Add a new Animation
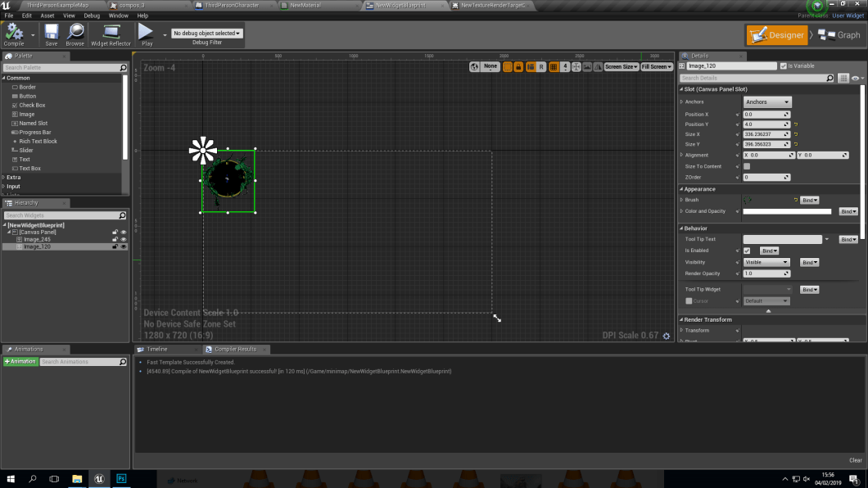 point(20,362)
